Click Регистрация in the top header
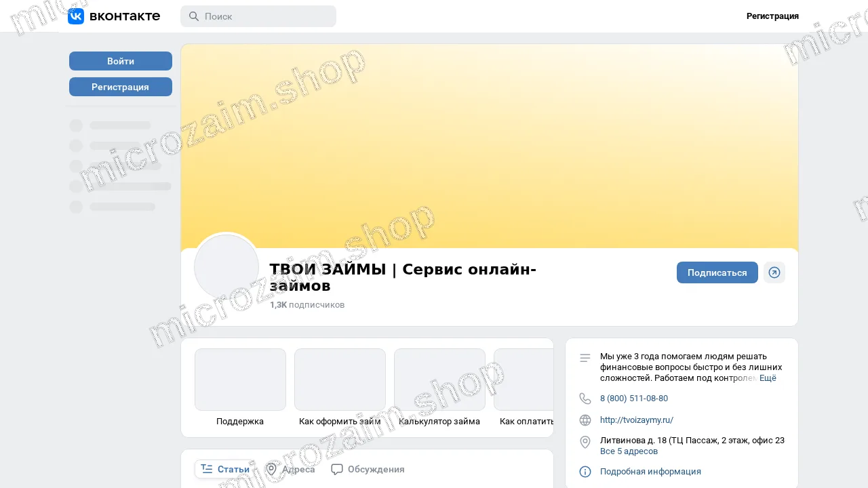Screen dimensions: 868x488 point(772,16)
